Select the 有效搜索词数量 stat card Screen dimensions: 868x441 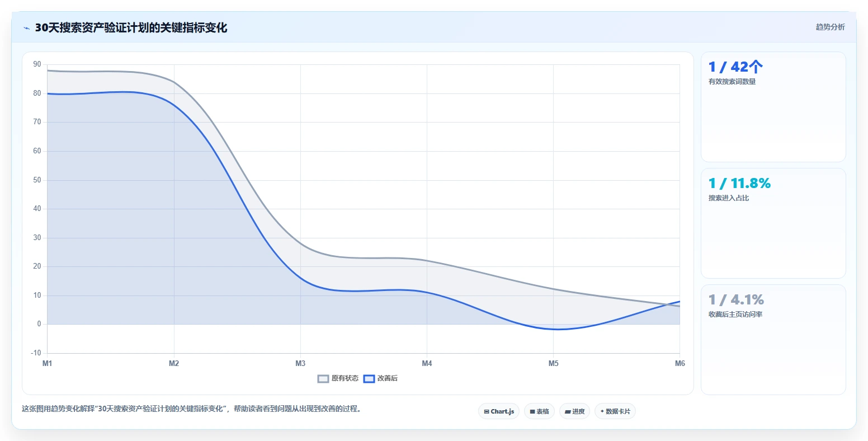[x=773, y=107]
